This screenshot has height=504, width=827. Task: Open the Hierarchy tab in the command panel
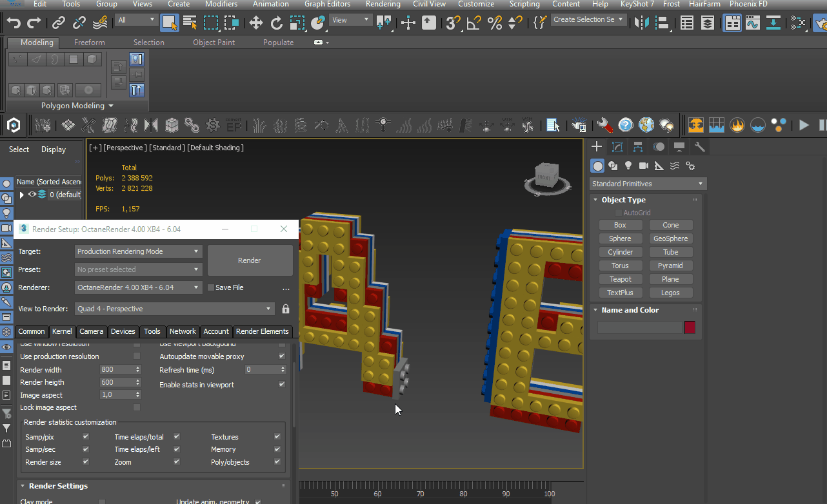638,147
